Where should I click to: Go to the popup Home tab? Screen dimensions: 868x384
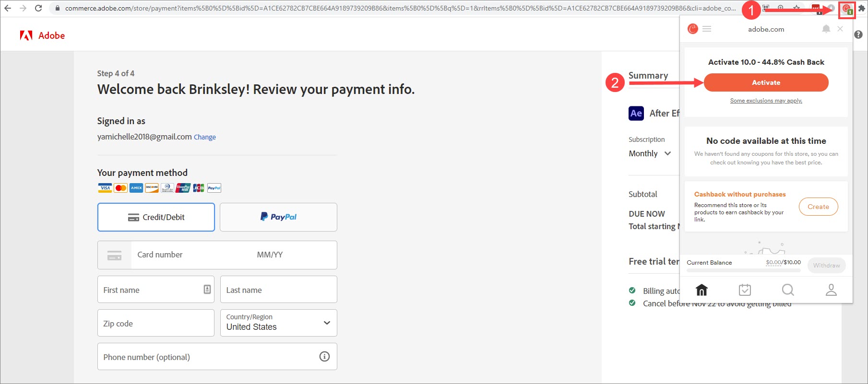[702, 290]
